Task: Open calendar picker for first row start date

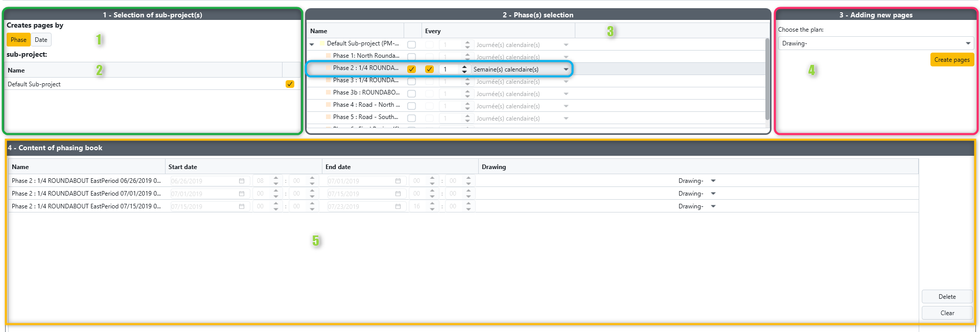Action: [x=242, y=181]
